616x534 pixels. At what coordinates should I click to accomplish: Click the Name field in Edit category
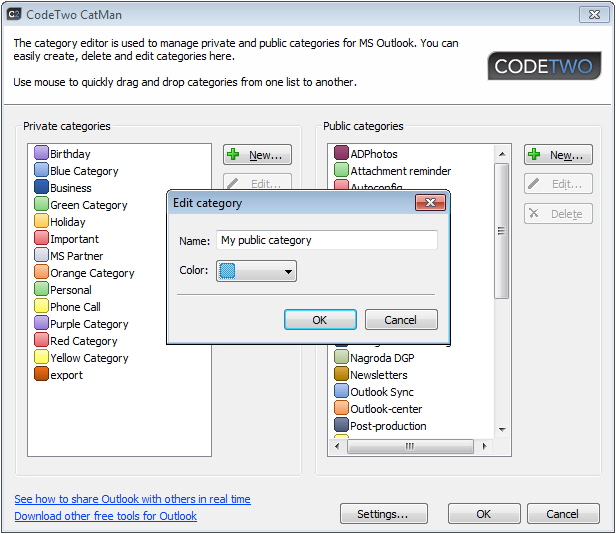(x=327, y=240)
